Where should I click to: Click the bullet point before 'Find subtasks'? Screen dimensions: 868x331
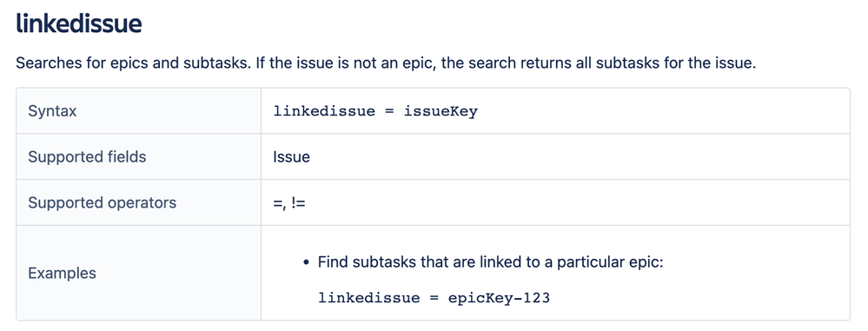[307, 261]
